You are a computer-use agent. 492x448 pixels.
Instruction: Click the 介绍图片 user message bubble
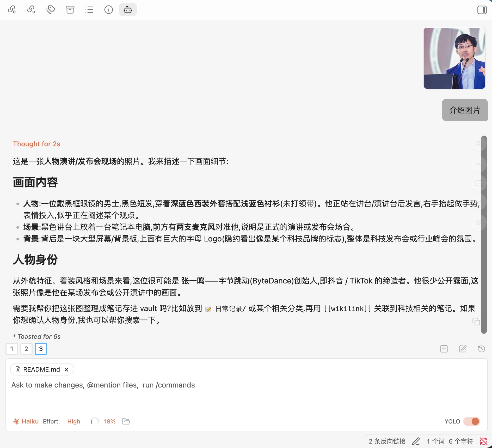coord(465,110)
